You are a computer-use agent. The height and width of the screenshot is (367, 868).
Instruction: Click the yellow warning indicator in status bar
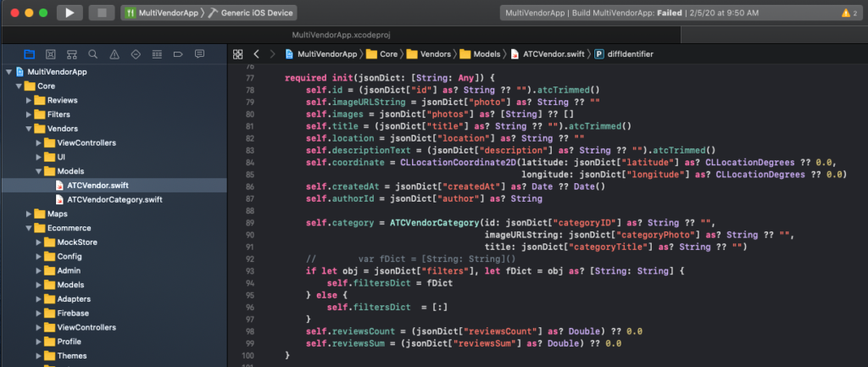847,13
